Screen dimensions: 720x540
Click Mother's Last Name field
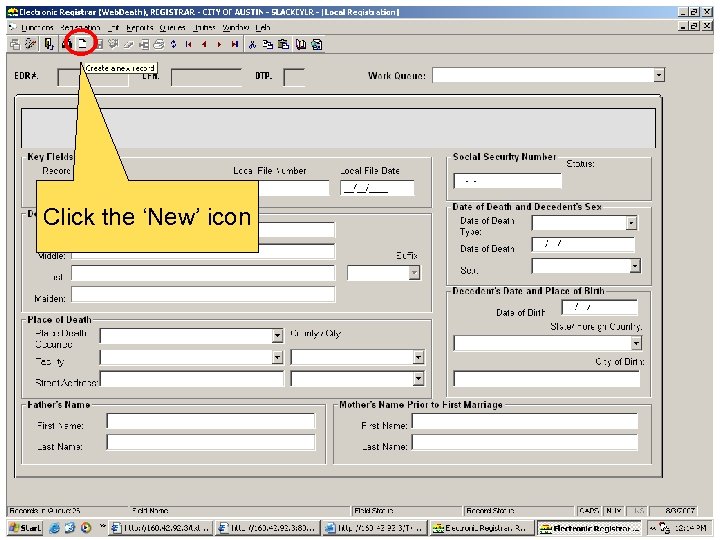(525, 442)
